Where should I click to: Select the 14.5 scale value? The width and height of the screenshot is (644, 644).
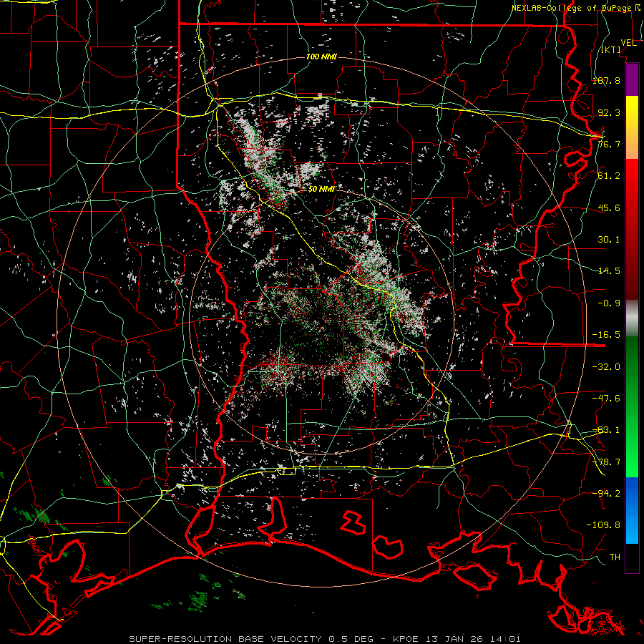[x=609, y=270]
